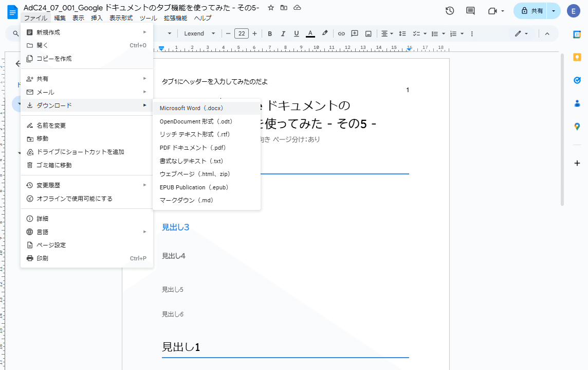Open the text color picker

(310, 34)
